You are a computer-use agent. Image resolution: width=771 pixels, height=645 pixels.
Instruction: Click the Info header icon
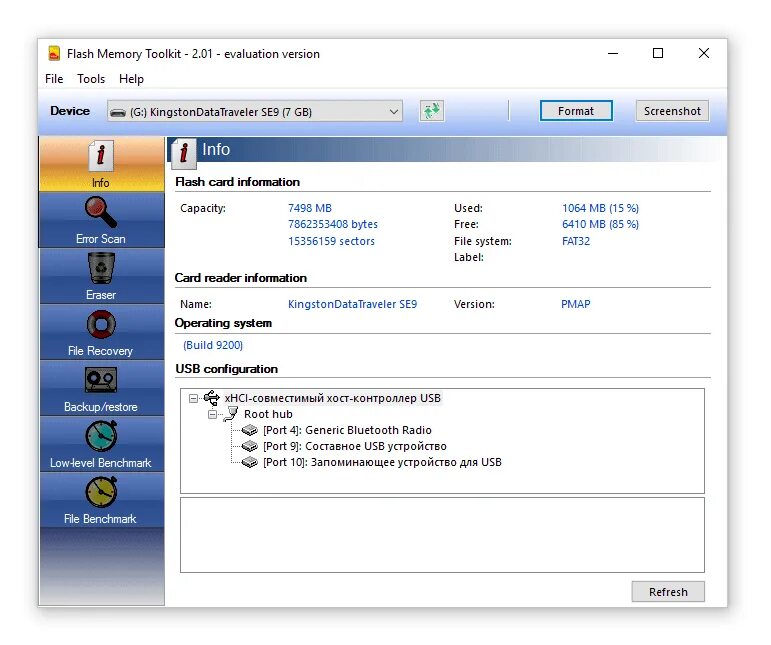[x=183, y=152]
